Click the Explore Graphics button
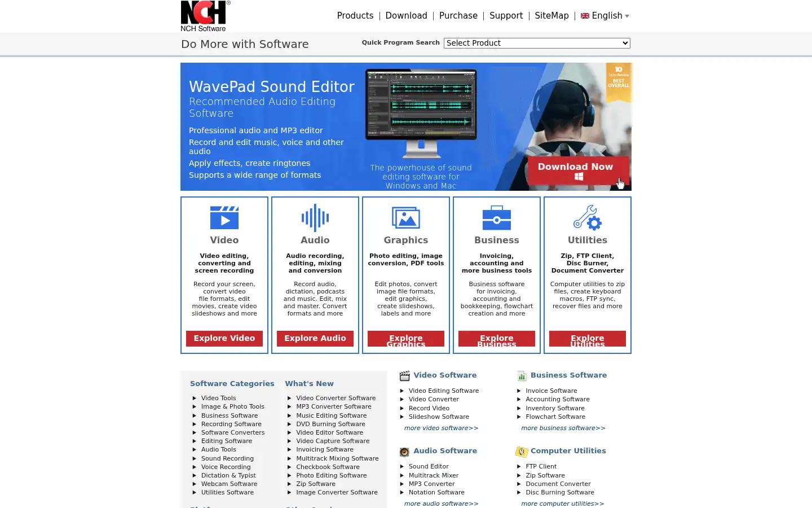Screen dimensions: 812x508 (406, 339)
